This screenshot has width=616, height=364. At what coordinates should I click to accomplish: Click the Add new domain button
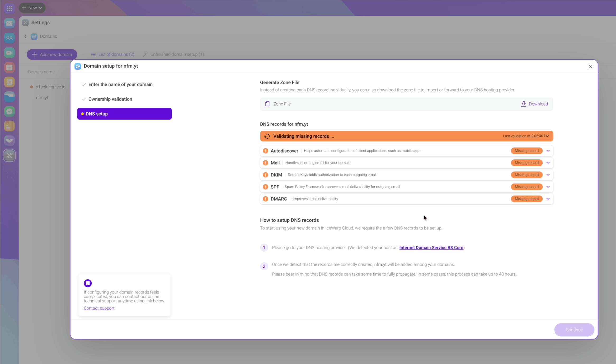point(52,54)
